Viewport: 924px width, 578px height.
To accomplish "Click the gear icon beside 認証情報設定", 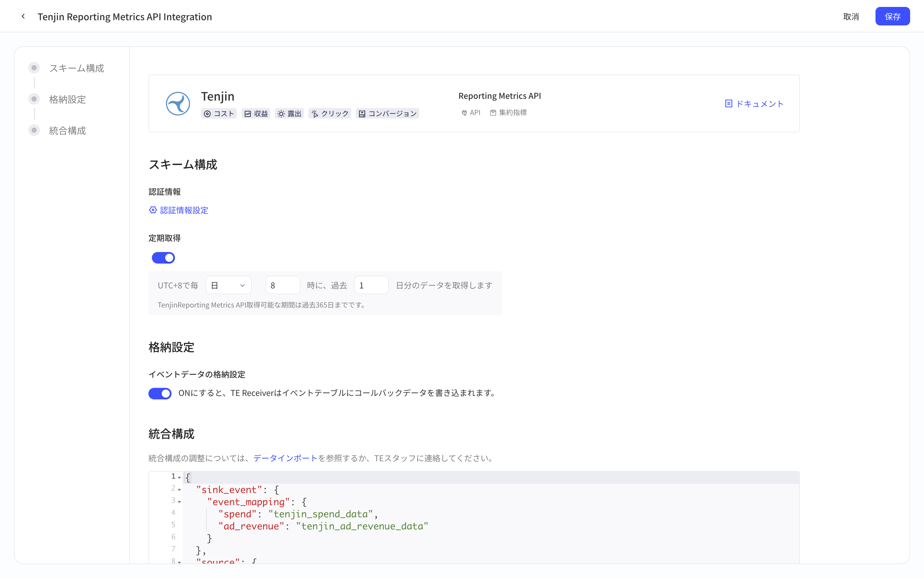I will tap(153, 210).
